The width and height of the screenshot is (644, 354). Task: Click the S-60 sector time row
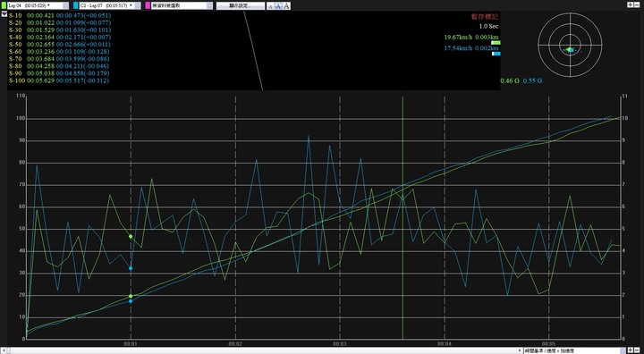click(x=60, y=52)
